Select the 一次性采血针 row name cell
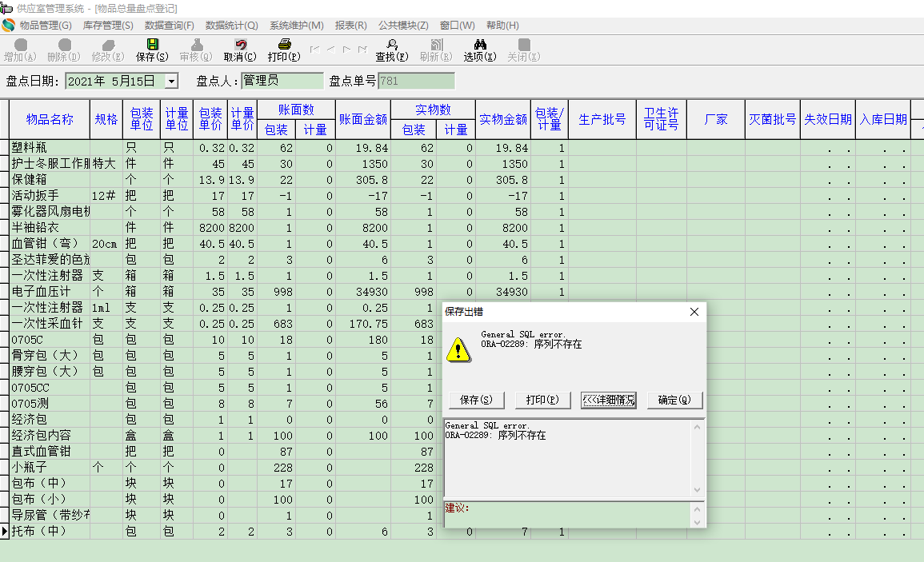 (x=50, y=324)
